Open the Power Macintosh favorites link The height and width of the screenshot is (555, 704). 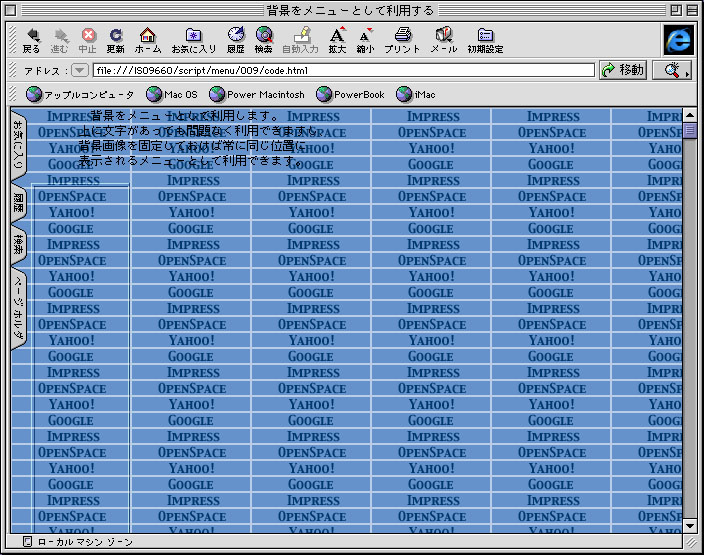[x=256, y=94]
